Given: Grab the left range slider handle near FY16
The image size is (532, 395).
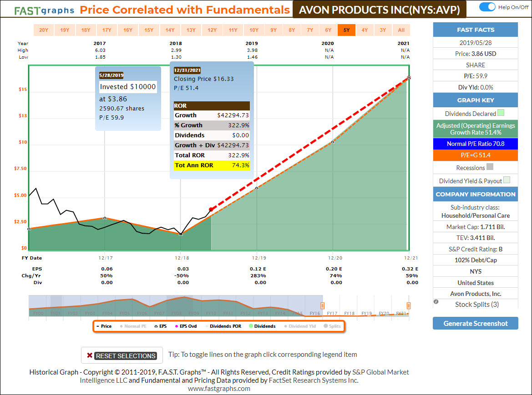Looking at the screenshot, I should pyautogui.click(x=322, y=305).
